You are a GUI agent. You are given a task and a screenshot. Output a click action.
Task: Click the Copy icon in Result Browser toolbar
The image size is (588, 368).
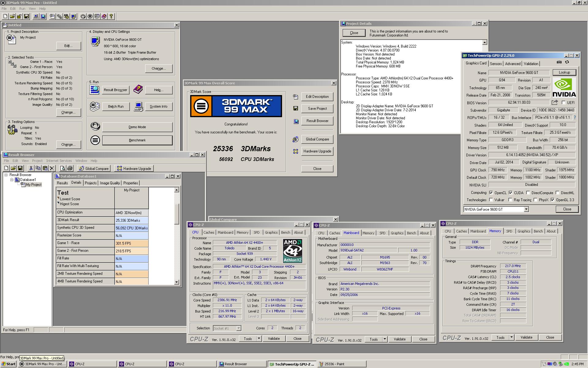pos(38,168)
